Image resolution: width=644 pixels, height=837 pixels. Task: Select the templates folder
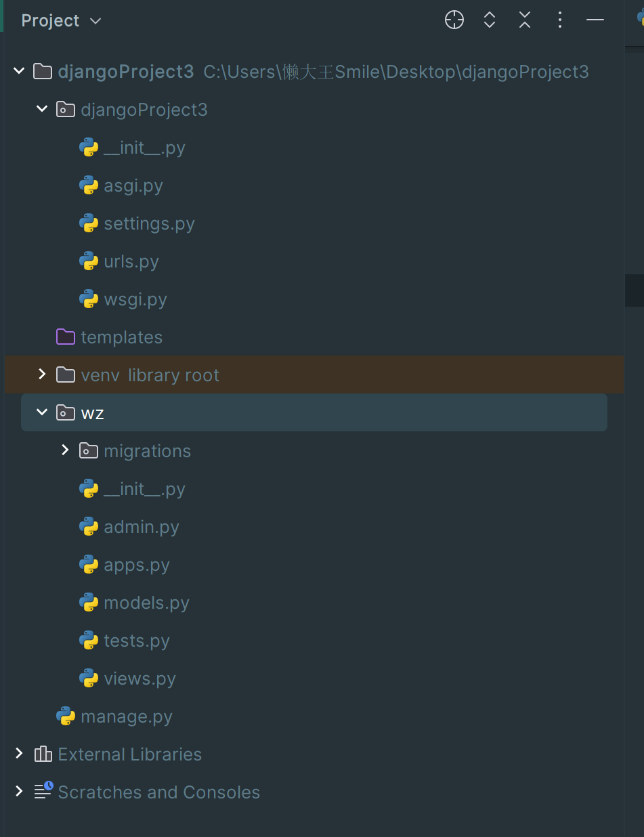pyautogui.click(x=121, y=337)
